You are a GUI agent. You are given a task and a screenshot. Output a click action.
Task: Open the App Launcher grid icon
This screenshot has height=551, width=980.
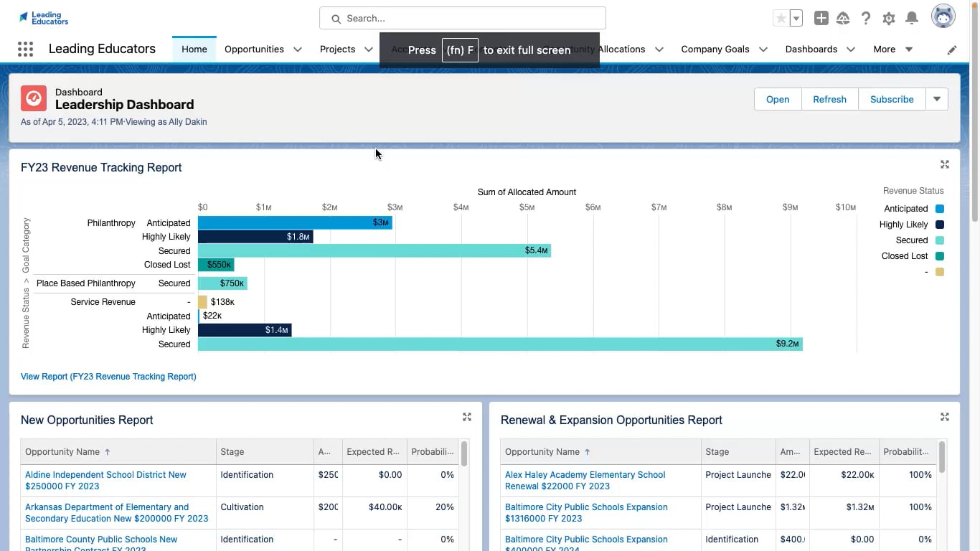pyautogui.click(x=25, y=49)
